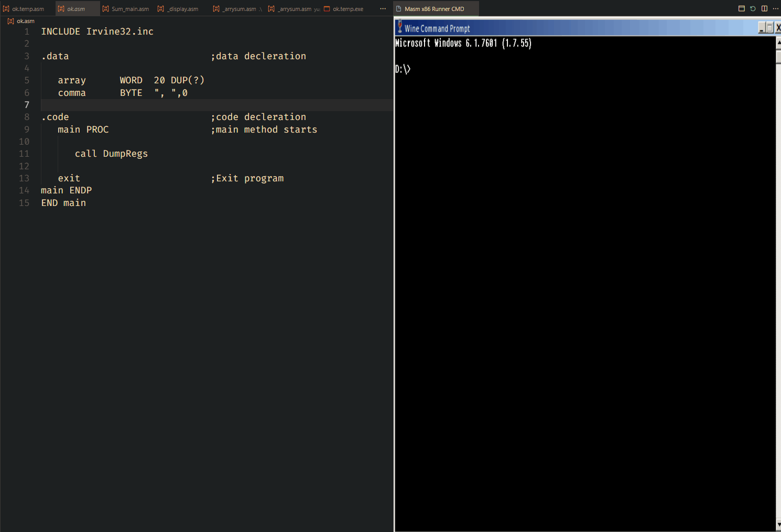The image size is (781, 532).
Task: Open the left editor group's more actions menu
Action: coord(383,9)
